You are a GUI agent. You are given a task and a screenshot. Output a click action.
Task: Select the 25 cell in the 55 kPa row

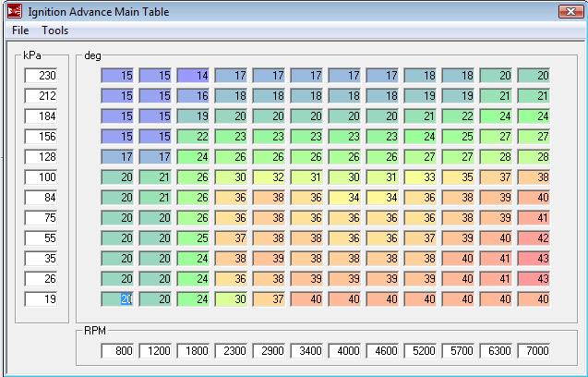193,237
